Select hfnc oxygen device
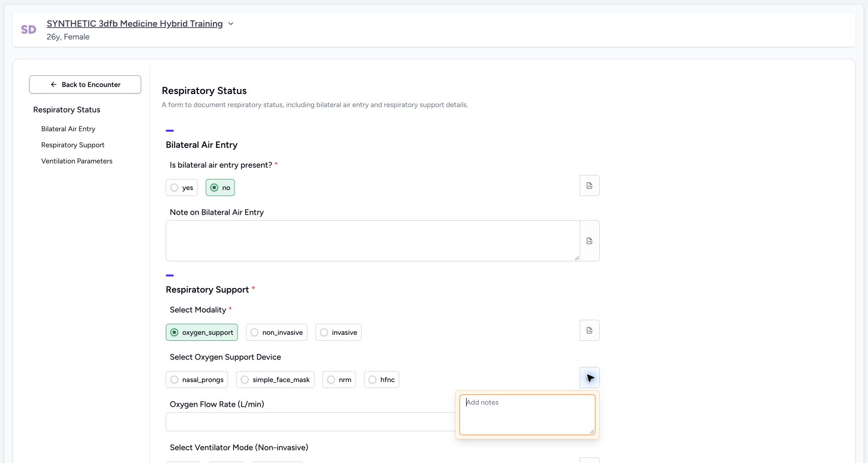868x463 pixels. click(x=382, y=380)
